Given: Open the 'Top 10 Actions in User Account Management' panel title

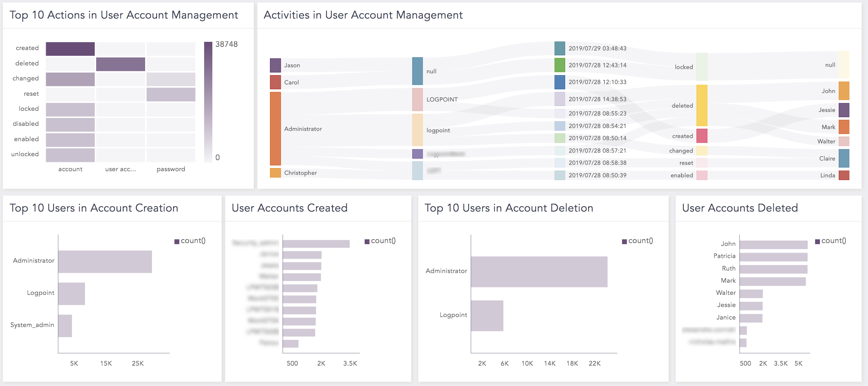Looking at the screenshot, I should (x=124, y=15).
